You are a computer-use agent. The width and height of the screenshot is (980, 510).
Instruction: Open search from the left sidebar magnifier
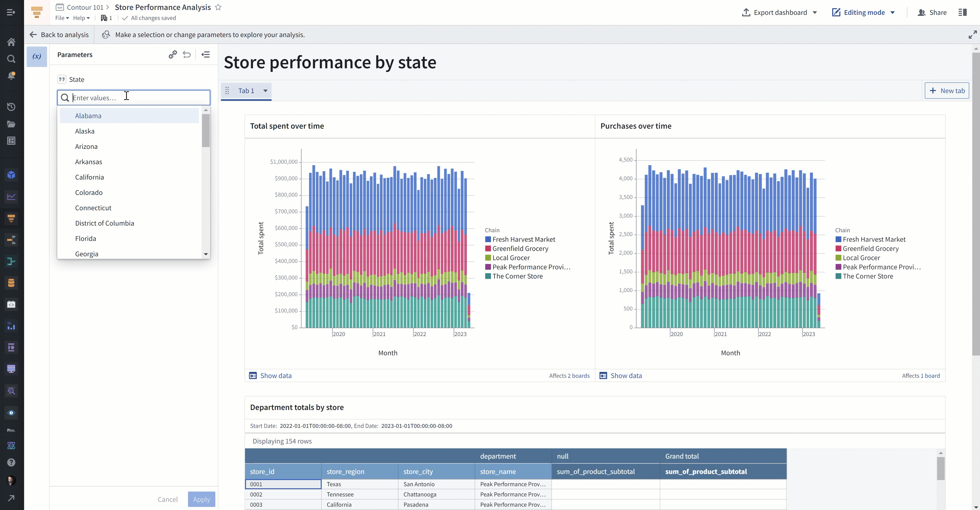(x=12, y=59)
